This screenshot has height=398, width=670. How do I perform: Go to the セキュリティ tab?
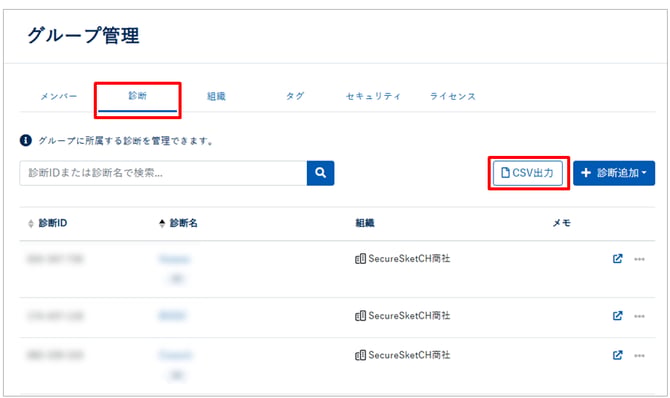[x=373, y=96]
